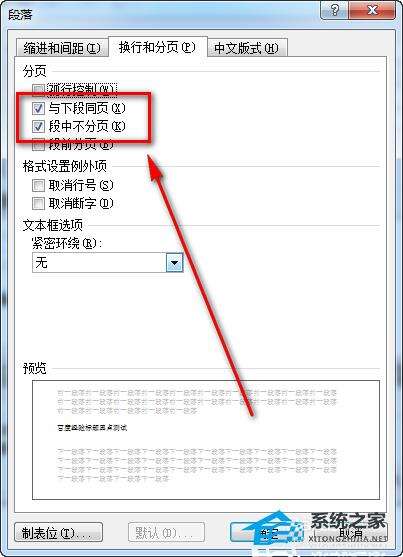Uncheck the 与下段同页 option

[38, 108]
